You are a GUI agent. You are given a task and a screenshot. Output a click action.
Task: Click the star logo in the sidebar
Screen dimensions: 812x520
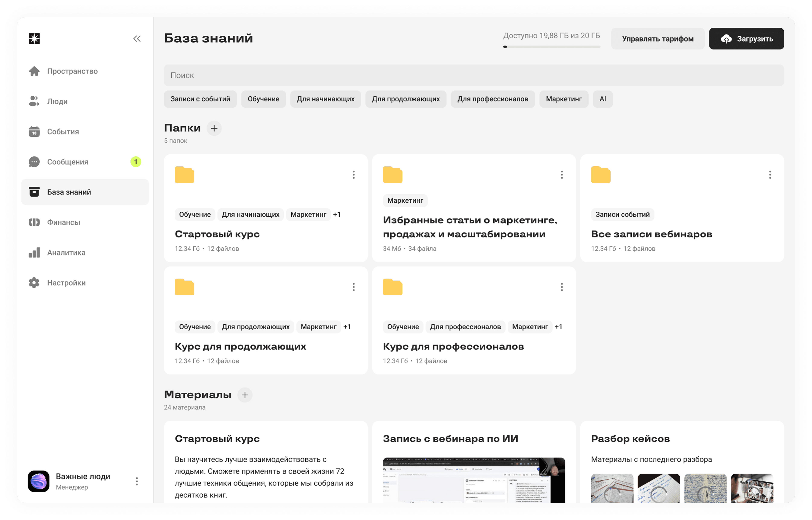click(34, 39)
